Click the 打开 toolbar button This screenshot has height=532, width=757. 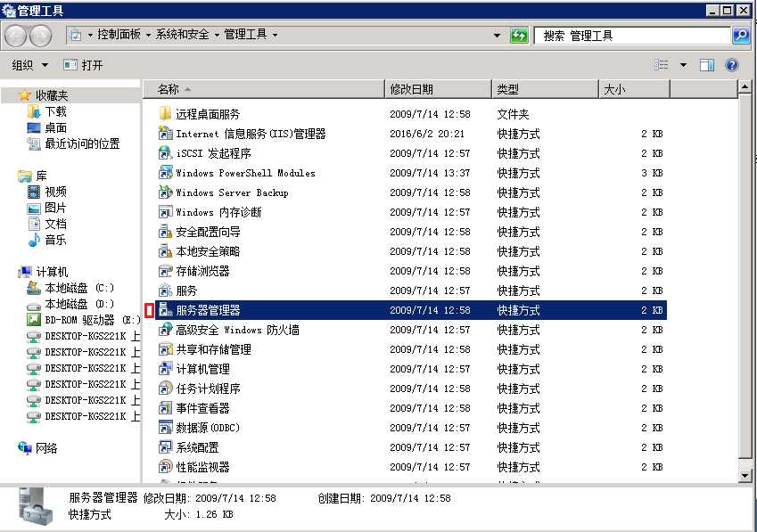(84, 65)
